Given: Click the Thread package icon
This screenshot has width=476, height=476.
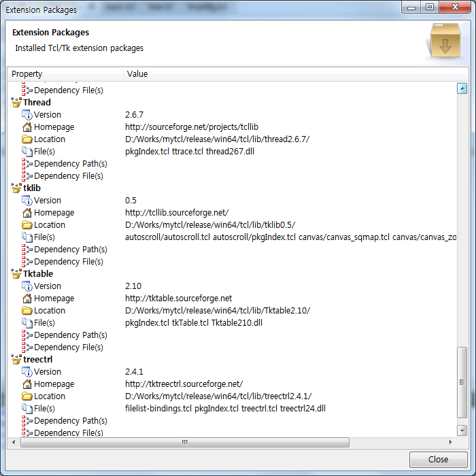Looking at the screenshot, I should click(x=16, y=102).
